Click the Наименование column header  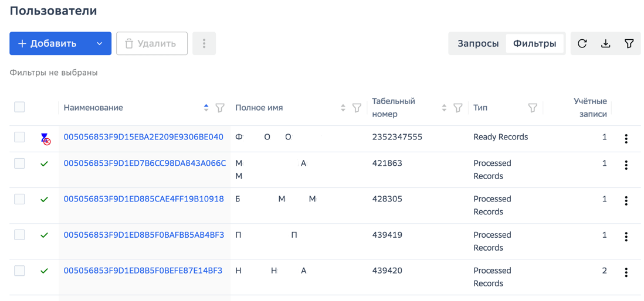click(93, 108)
